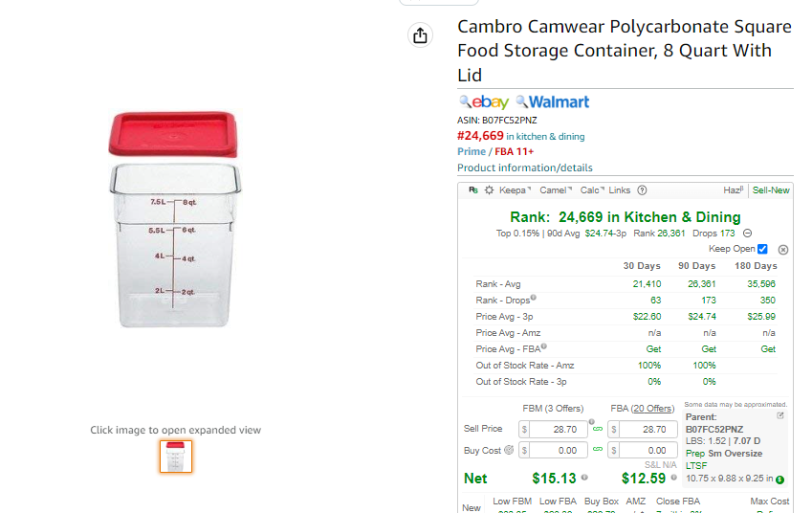812x513 pixels.
Task: Open Product information/details link
Action: (x=524, y=167)
